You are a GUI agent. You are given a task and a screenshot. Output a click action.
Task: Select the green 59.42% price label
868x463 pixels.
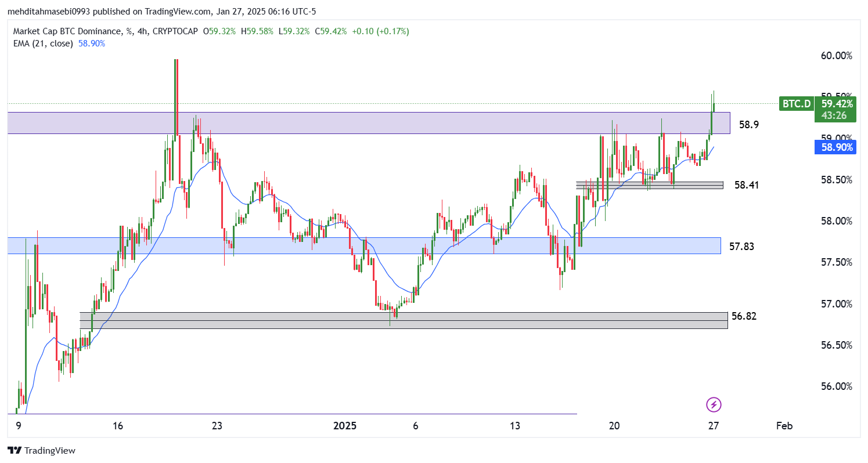pos(837,104)
